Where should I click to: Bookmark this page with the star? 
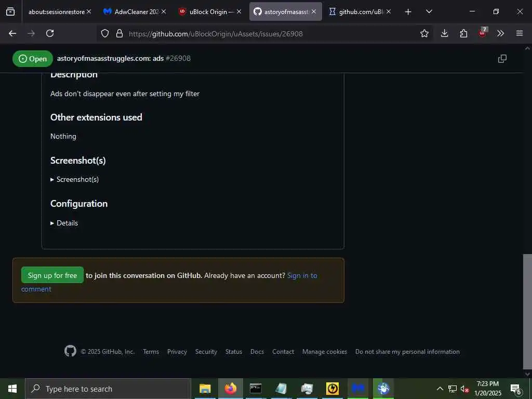[424, 33]
